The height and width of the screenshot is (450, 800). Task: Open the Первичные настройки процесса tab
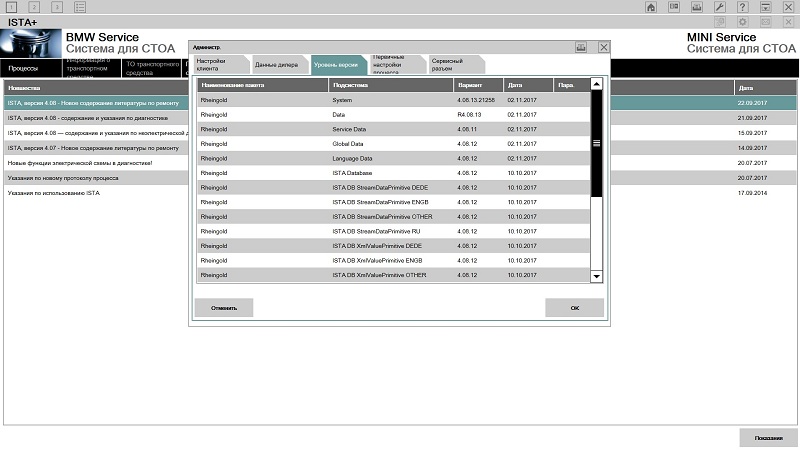click(396, 65)
